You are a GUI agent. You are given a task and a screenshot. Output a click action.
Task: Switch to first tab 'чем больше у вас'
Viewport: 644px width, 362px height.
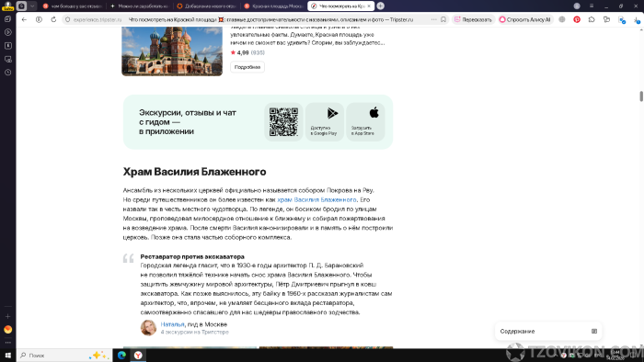click(73, 6)
